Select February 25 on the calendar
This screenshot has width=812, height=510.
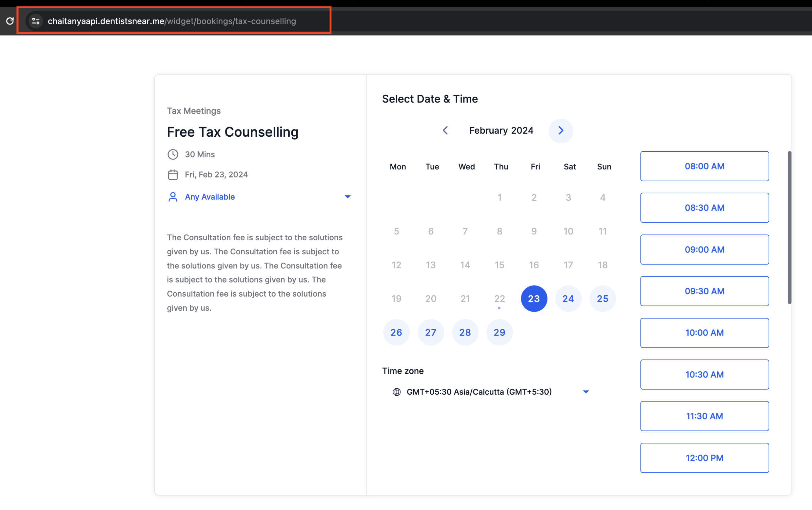(x=603, y=298)
